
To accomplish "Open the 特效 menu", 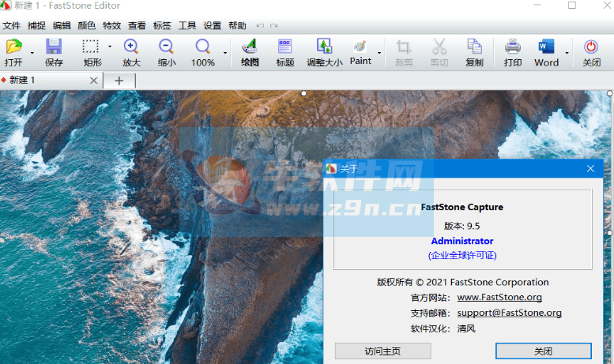I will (111, 26).
